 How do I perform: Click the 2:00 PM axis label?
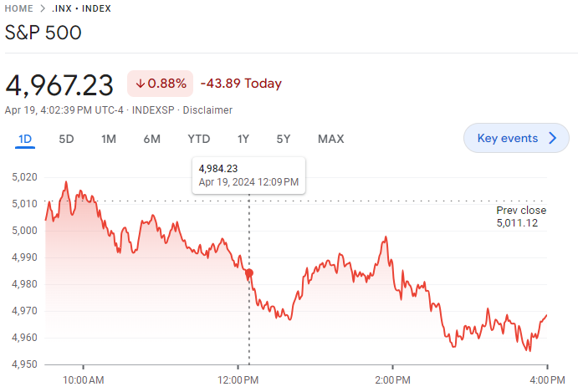click(x=392, y=380)
